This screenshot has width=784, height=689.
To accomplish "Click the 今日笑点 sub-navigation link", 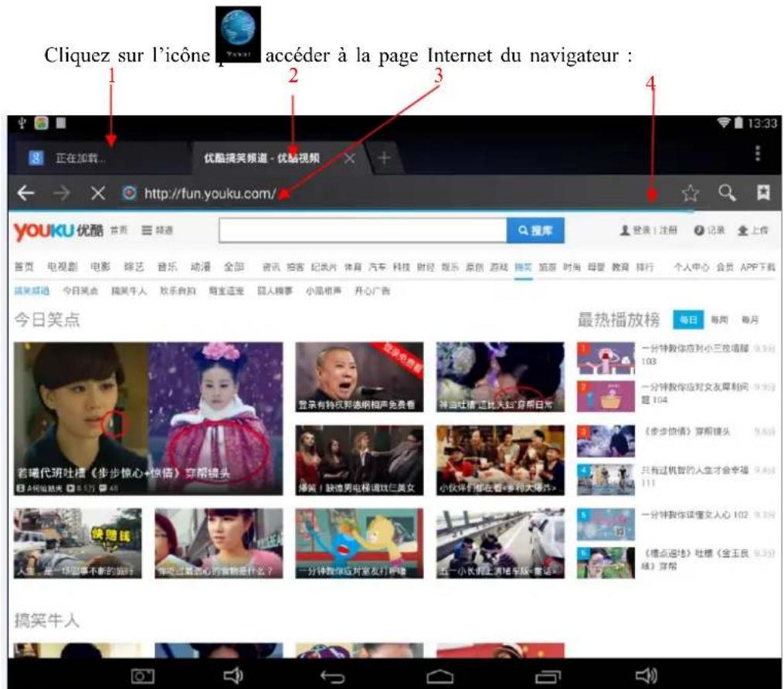I will point(80,291).
